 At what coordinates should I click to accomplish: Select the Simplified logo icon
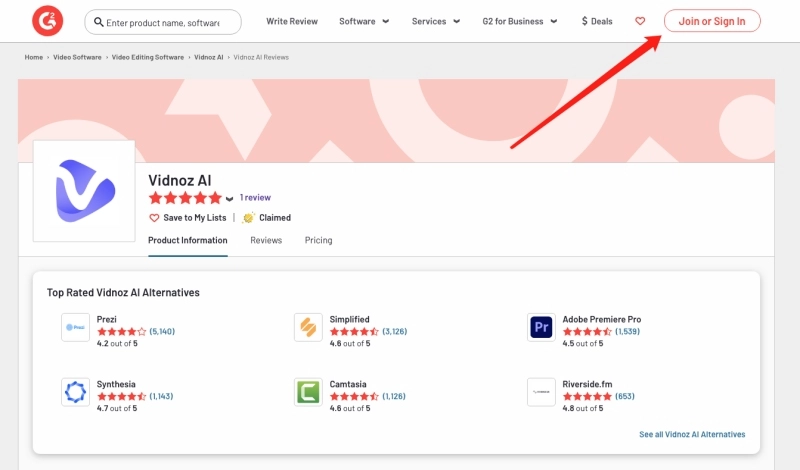[x=308, y=327]
